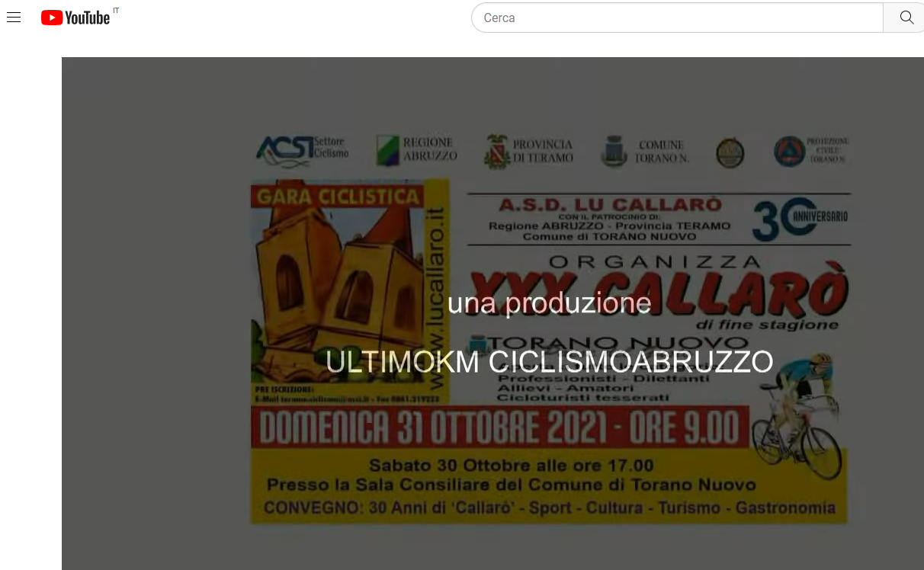
Task: Focus the Cerca search field
Action: pyautogui.click(x=677, y=18)
